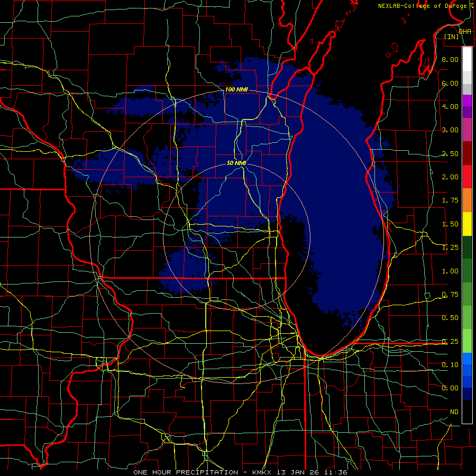Click the 0.50 legend value
The width and height of the screenshot is (476, 476).
click(x=450, y=318)
